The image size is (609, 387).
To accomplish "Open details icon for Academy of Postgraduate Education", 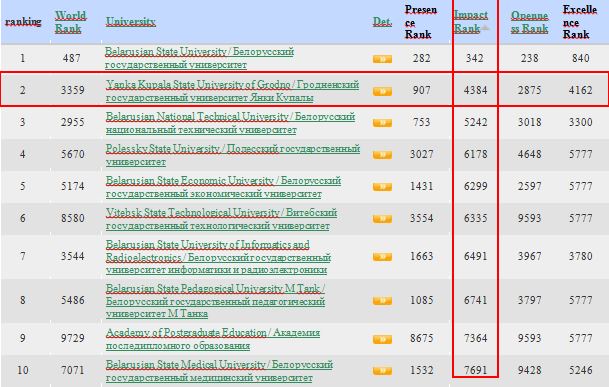I will (382, 339).
